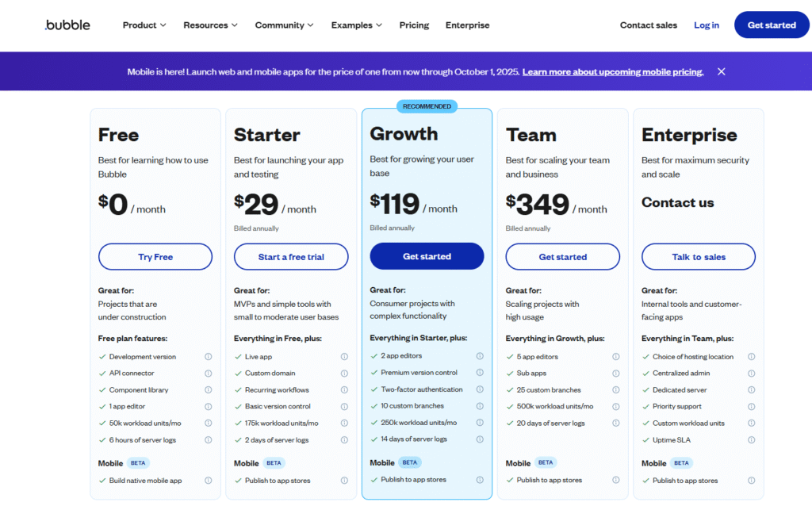Open info tooltip for Two-factor authentication
Viewport: 812px width, 506px height.
click(480, 389)
